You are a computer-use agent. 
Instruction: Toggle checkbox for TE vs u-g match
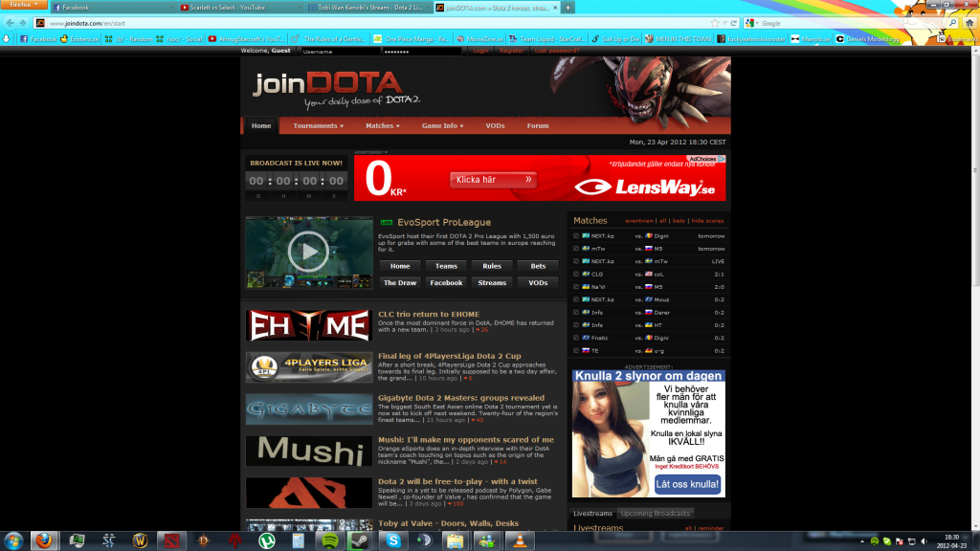coord(575,350)
